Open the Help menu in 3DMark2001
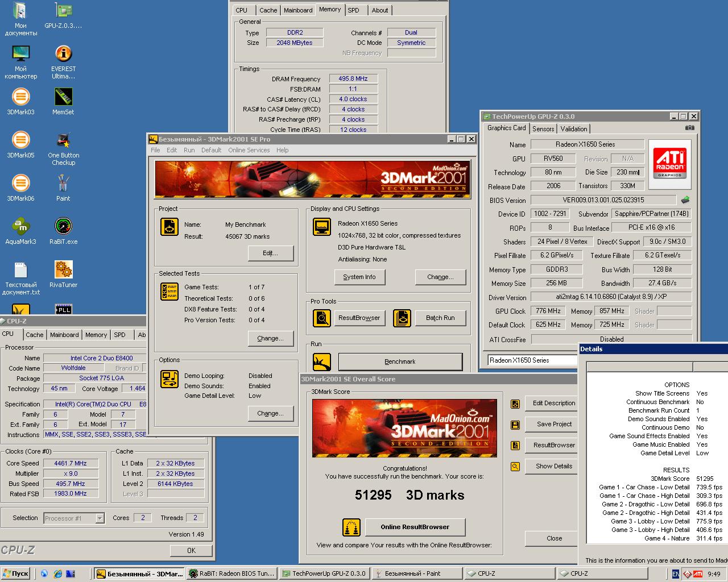The height and width of the screenshot is (582, 728). click(x=283, y=150)
